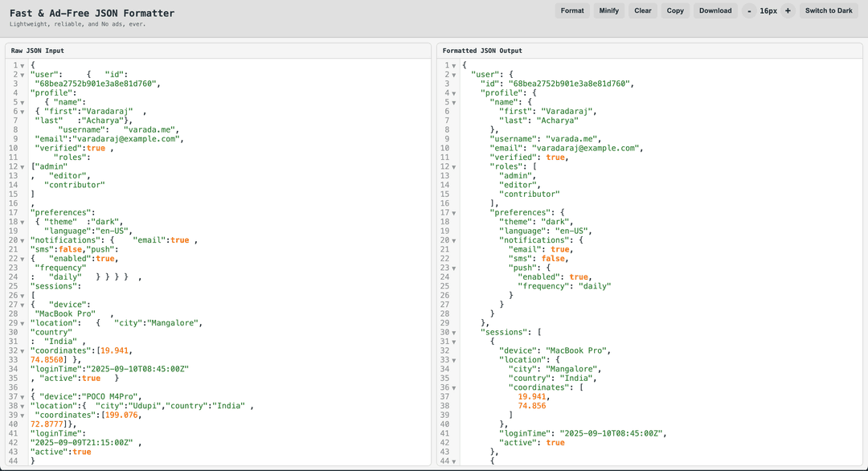
Task: Collapse the "sessions" array in the formatted output
Action: click(454, 333)
